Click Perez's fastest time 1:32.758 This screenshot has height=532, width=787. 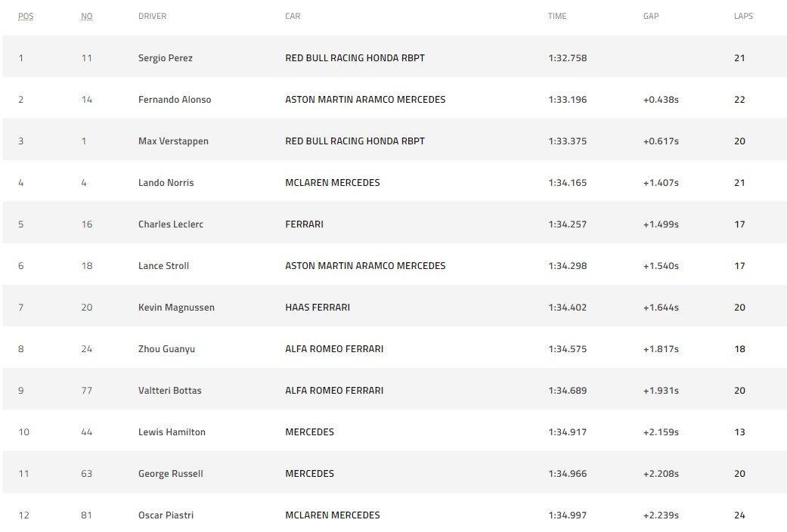[x=567, y=57]
